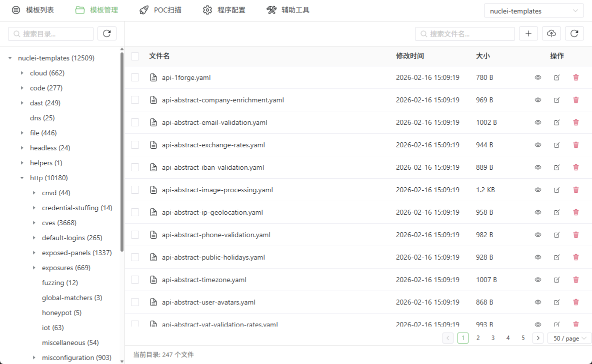Select the api-abstract-user-avatars.yaml checkbox

[x=135, y=302]
